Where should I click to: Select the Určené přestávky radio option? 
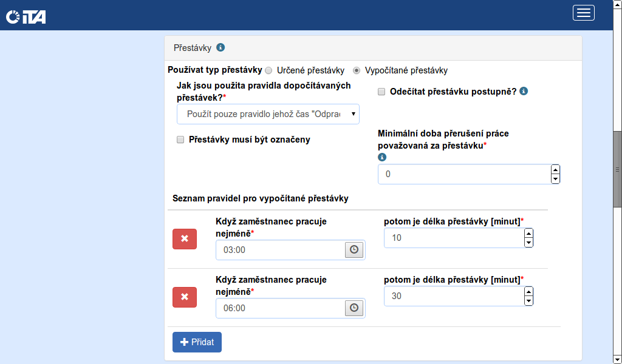coord(268,70)
